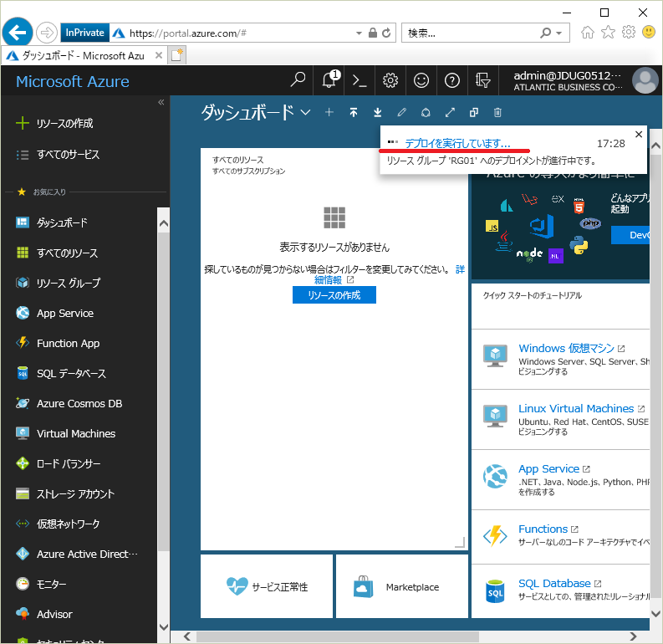Open the SQL Database quickstart link
663x644 pixels.
pos(554,583)
